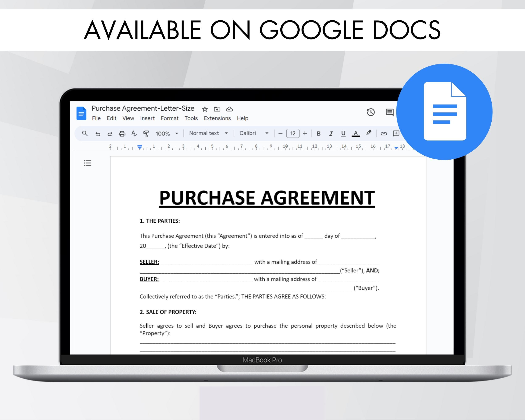Open the Edit menu
This screenshot has height=420, width=525.
[x=112, y=118]
